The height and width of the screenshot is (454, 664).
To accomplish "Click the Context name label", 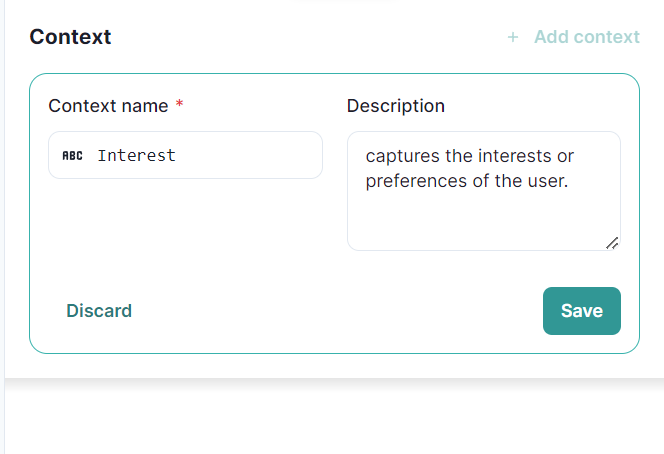I will 109,106.
